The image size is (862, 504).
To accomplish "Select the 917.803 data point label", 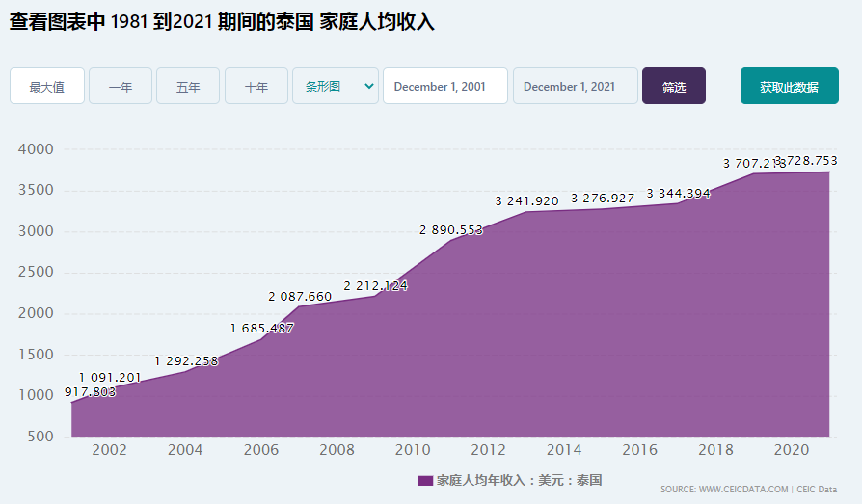I will click(x=91, y=392).
